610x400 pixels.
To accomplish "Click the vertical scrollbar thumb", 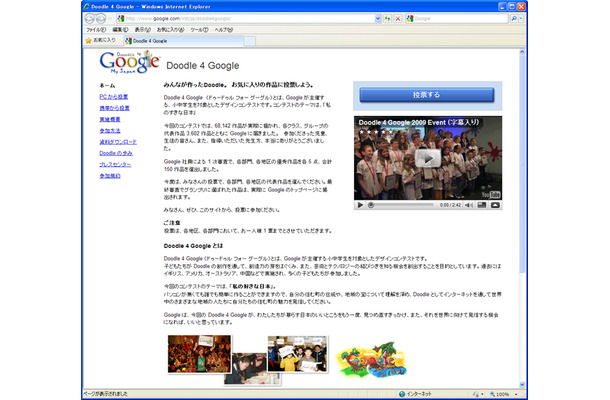I will point(522,164).
